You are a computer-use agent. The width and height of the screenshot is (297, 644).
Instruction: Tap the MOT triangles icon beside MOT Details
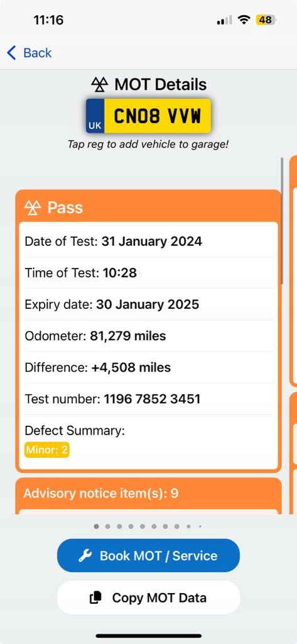click(100, 85)
